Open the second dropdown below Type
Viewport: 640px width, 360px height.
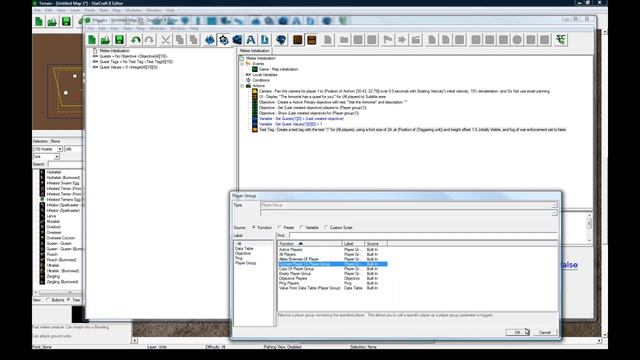coord(554,213)
